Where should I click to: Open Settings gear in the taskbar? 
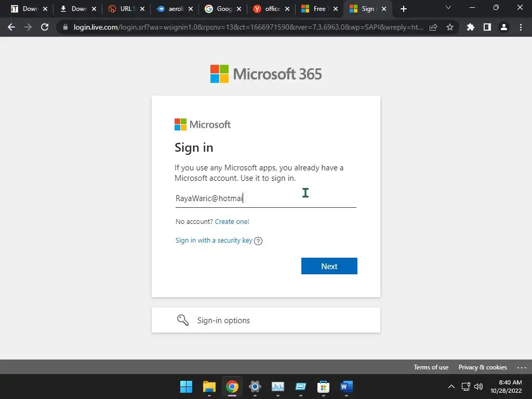255,387
